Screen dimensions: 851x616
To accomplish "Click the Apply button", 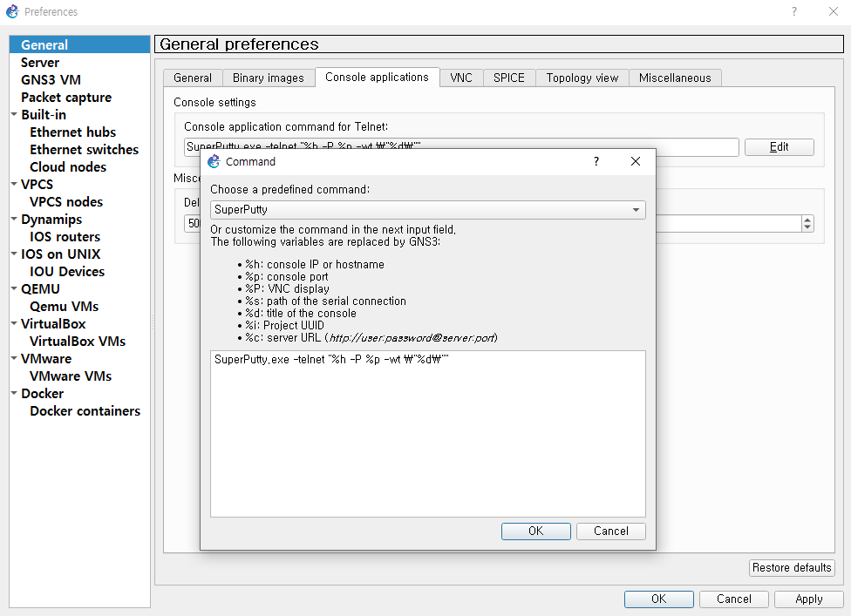I will [808, 599].
